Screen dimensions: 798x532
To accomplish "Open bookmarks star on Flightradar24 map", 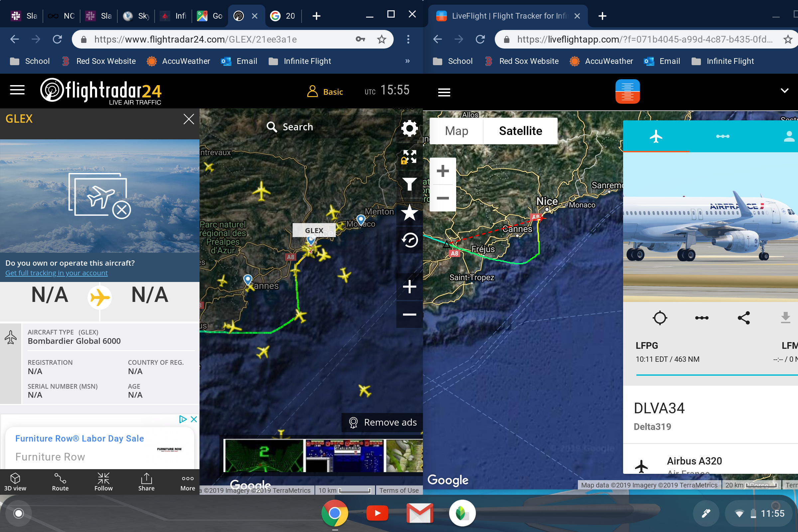I will [409, 213].
